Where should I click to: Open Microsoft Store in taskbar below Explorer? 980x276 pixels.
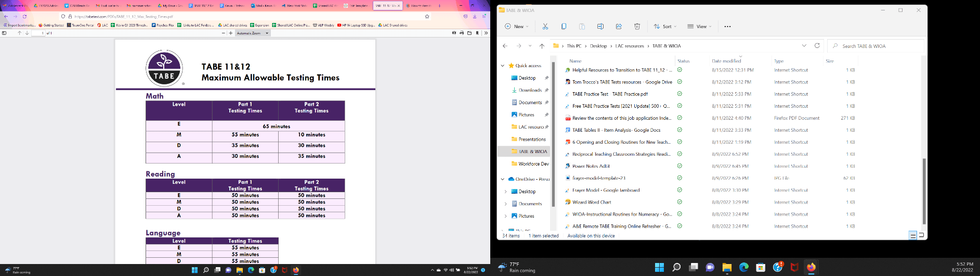pos(761,267)
